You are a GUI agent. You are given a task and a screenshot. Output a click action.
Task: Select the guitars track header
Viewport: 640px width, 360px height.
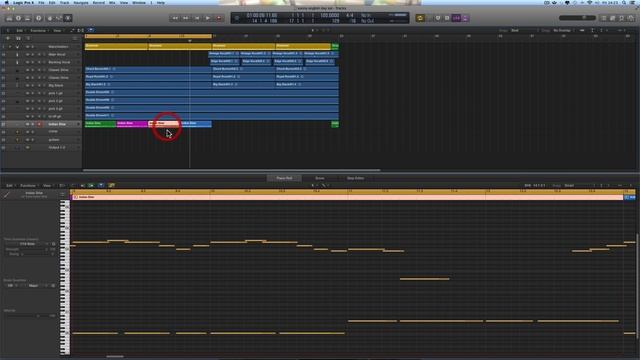tap(41, 140)
